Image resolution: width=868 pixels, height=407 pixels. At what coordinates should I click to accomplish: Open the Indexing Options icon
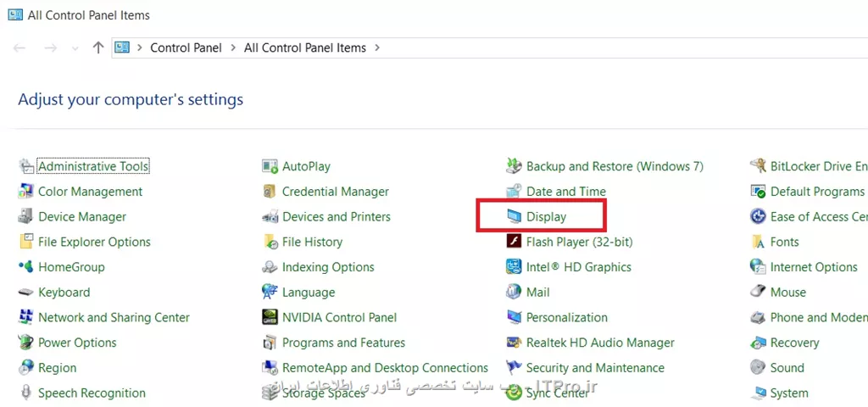270,267
